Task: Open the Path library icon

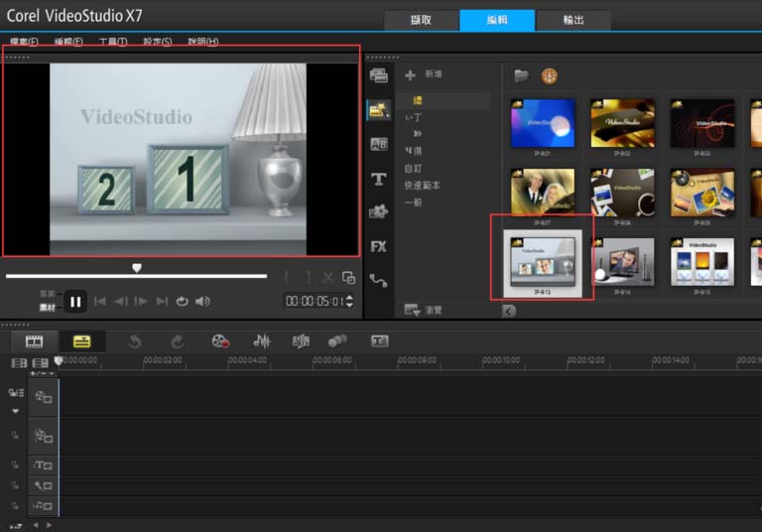Action: tap(379, 281)
